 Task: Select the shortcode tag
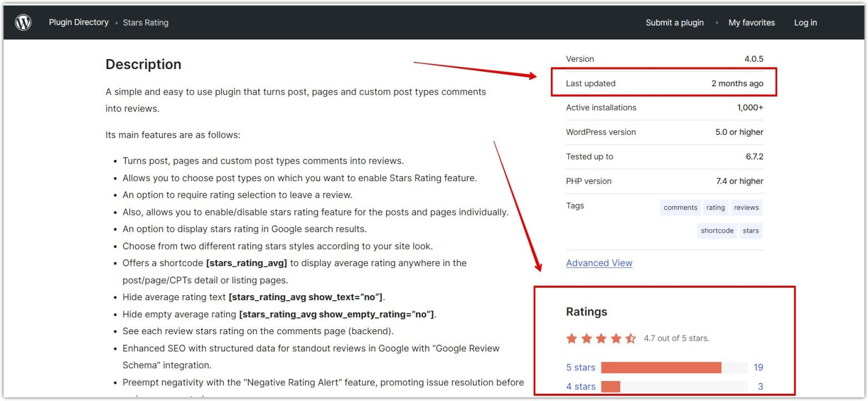click(x=717, y=231)
